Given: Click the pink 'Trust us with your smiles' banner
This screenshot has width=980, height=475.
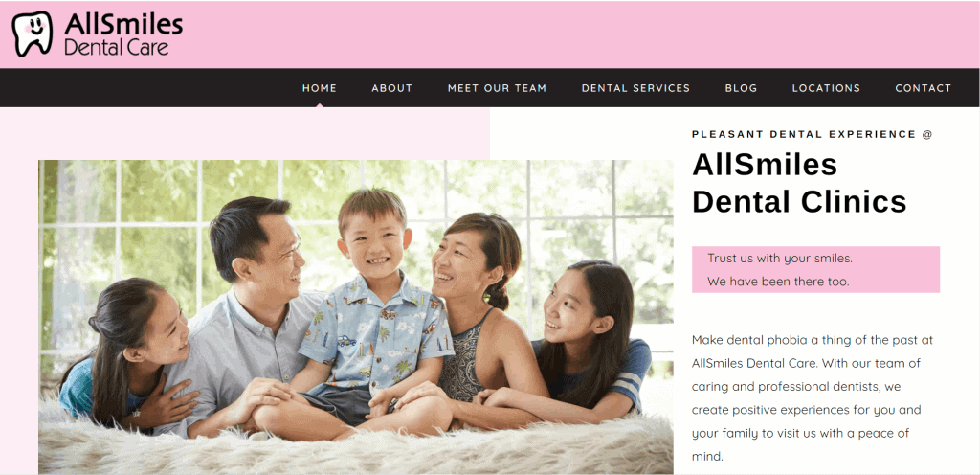Looking at the screenshot, I should pyautogui.click(x=815, y=269).
